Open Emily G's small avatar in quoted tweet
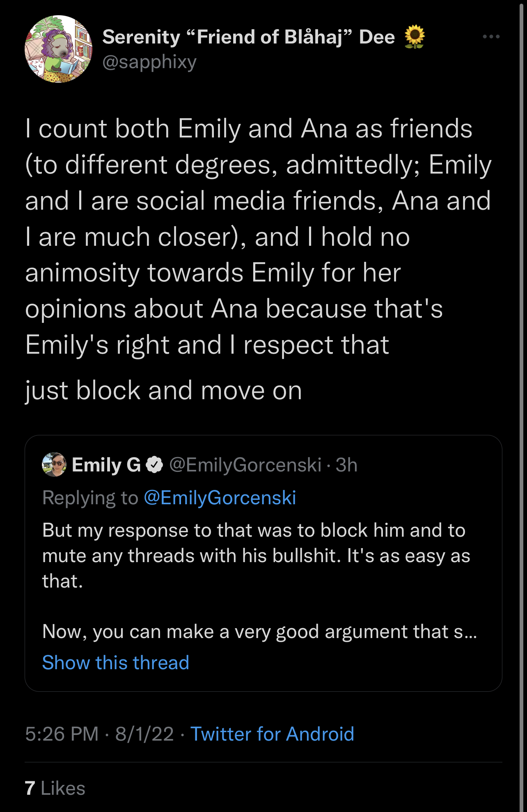The width and height of the screenshot is (527, 812). [x=54, y=464]
